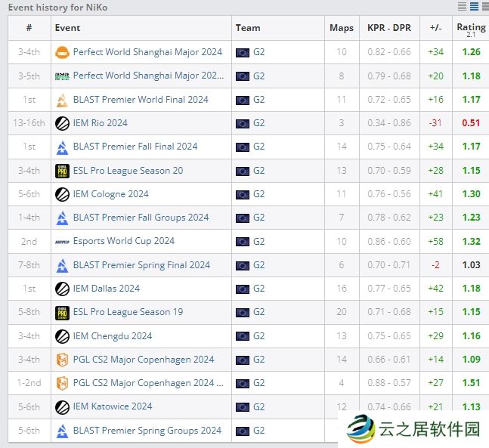The width and height of the screenshot is (489, 448).
Task: Click the BLAST Premier World Final logo
Action: 62,100
